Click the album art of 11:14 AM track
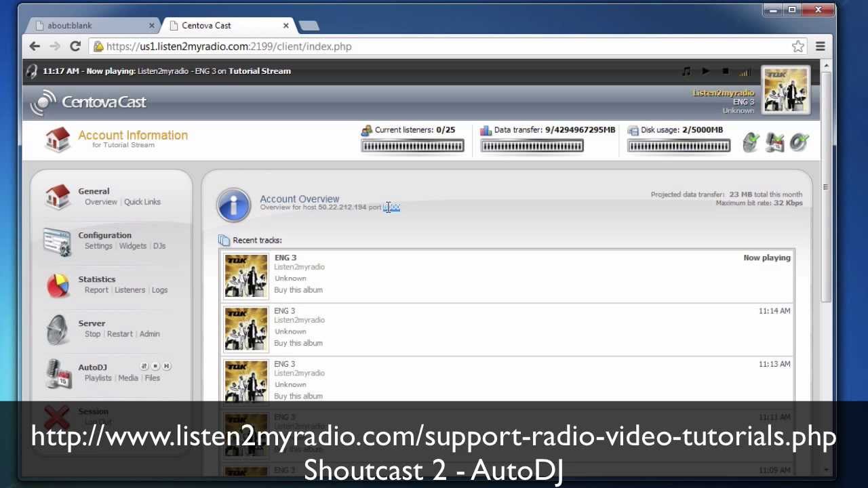 (x=246, y=329)
